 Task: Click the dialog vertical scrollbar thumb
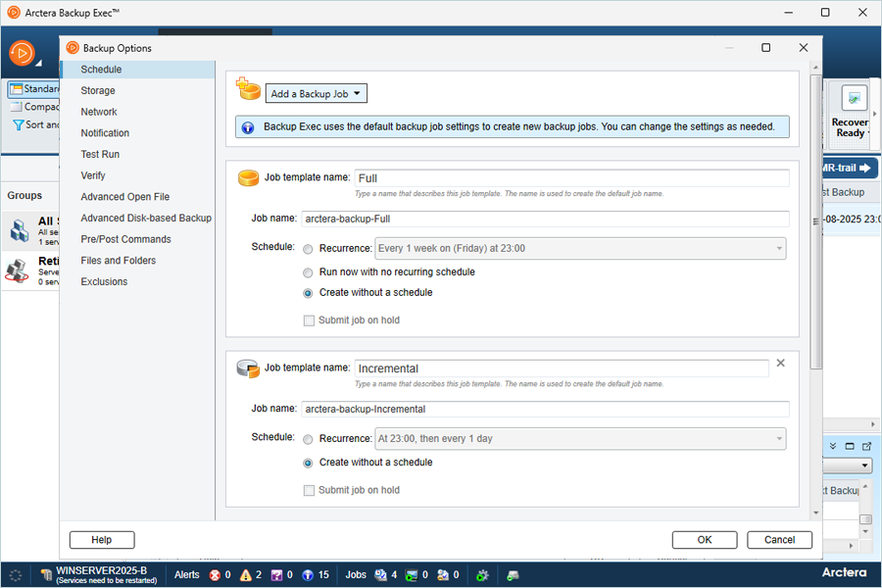point(815,221)
